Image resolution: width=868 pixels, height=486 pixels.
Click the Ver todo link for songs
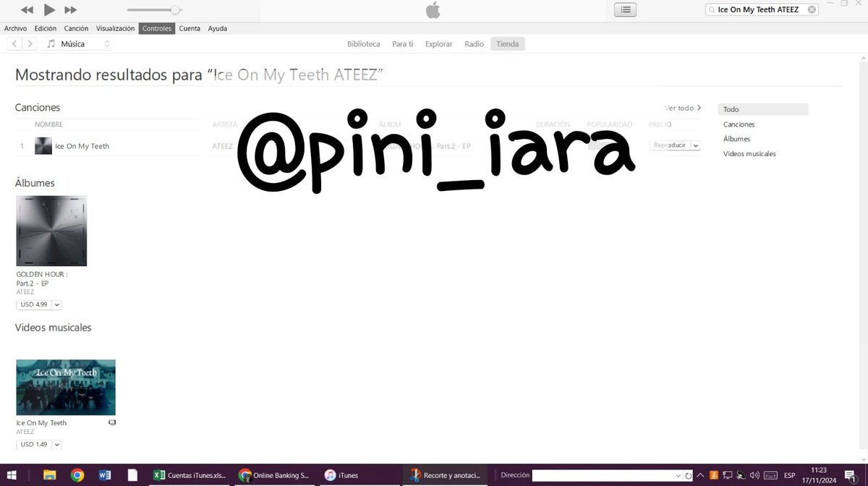[683, 108]
